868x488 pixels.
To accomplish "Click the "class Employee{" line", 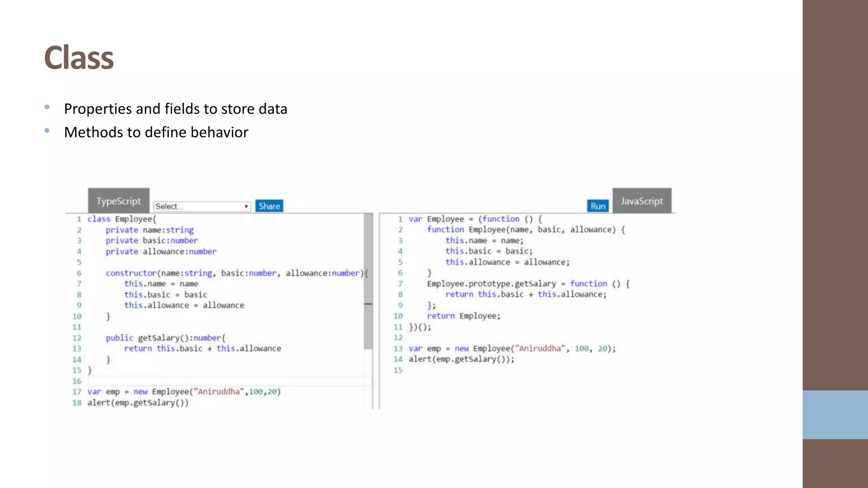I will [122, 219].
